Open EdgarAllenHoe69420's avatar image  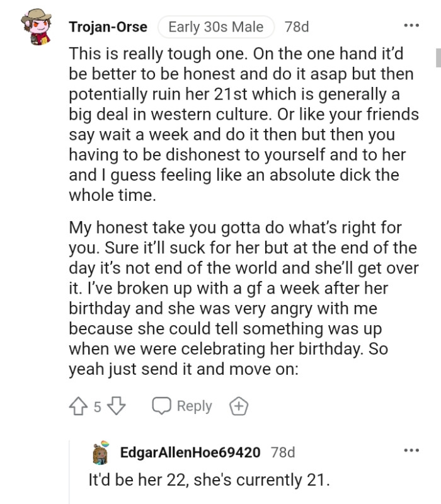pos(101,452)
